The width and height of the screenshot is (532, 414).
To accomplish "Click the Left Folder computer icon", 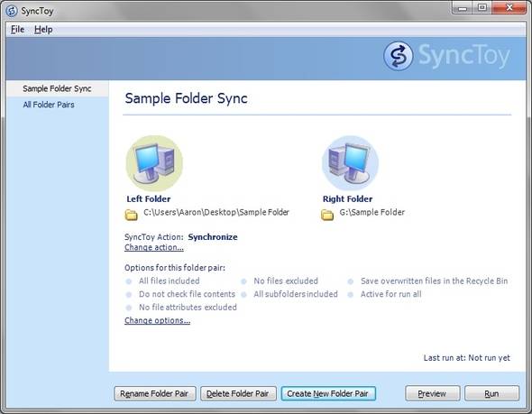I will coord(154,163).
